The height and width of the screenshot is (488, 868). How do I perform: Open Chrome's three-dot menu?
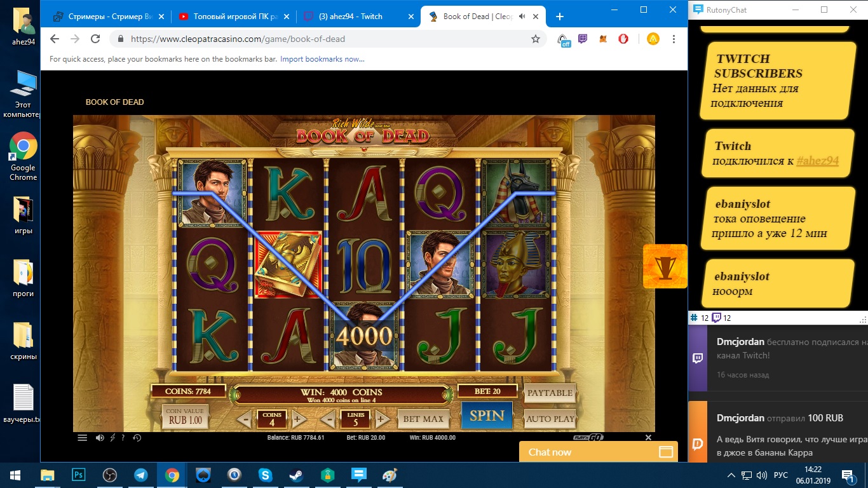(674, 39)
